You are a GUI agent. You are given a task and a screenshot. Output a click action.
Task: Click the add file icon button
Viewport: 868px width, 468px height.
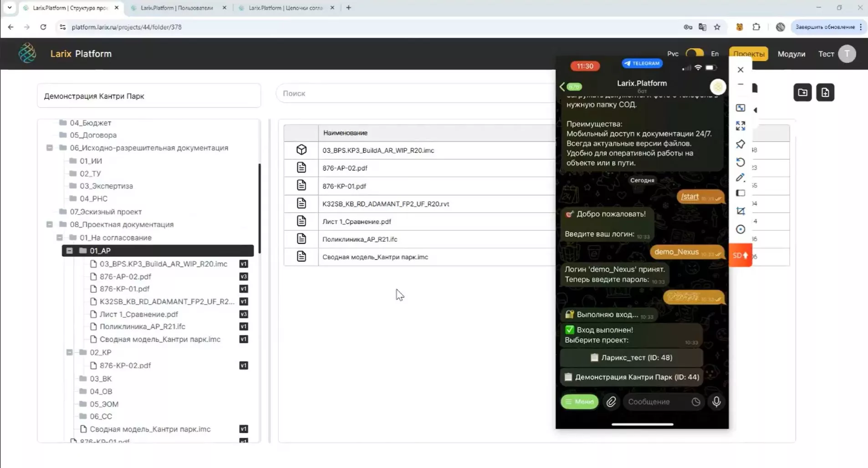[825, 93]
